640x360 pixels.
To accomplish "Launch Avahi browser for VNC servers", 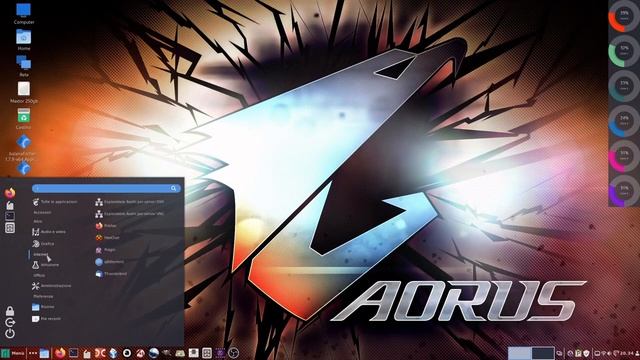I will pos(130,213).
